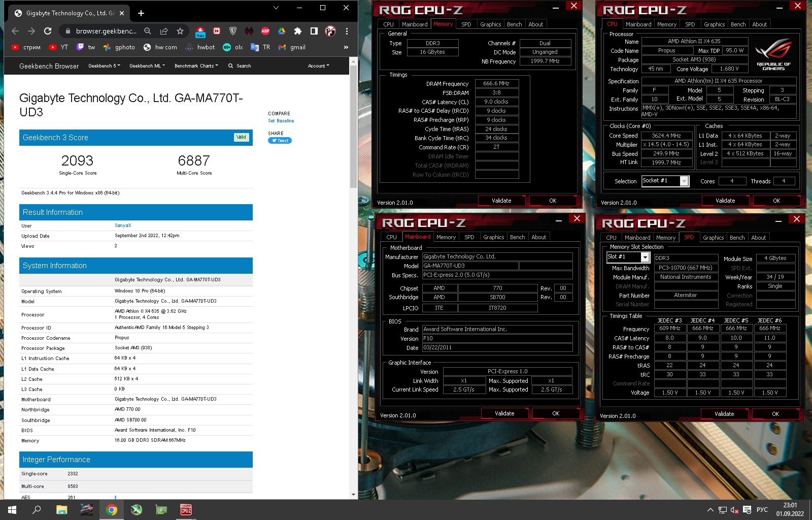812x520 pixels.
Task: Open Windows Start menu
Action: click(x=12, y=510)
